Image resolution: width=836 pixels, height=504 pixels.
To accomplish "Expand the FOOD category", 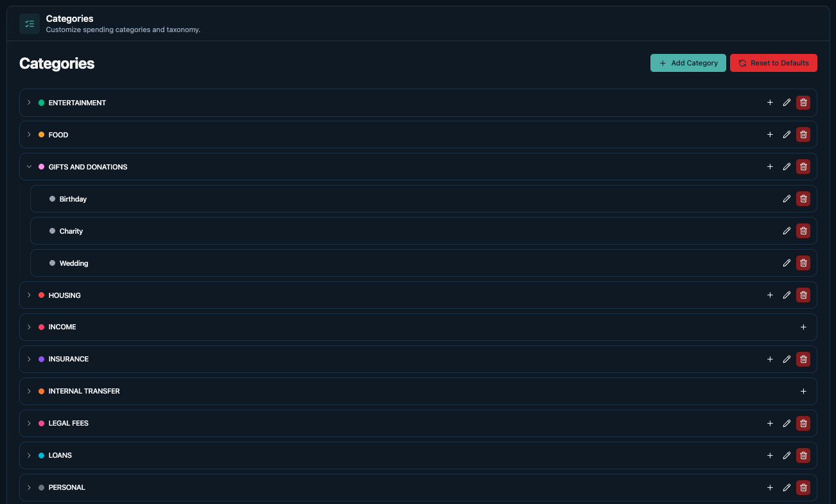I will coord(29,134).
